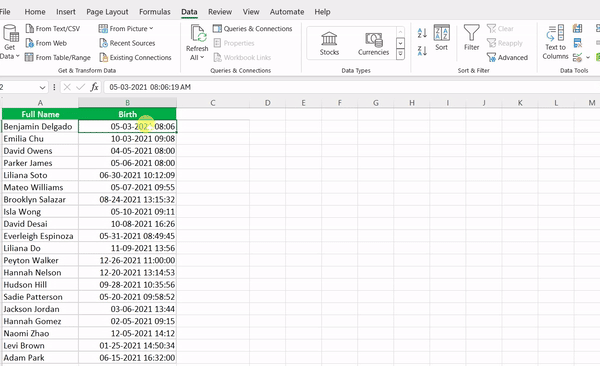The image size is (600, 366).
Task: Select column B header
Action: tap(127, 103)
